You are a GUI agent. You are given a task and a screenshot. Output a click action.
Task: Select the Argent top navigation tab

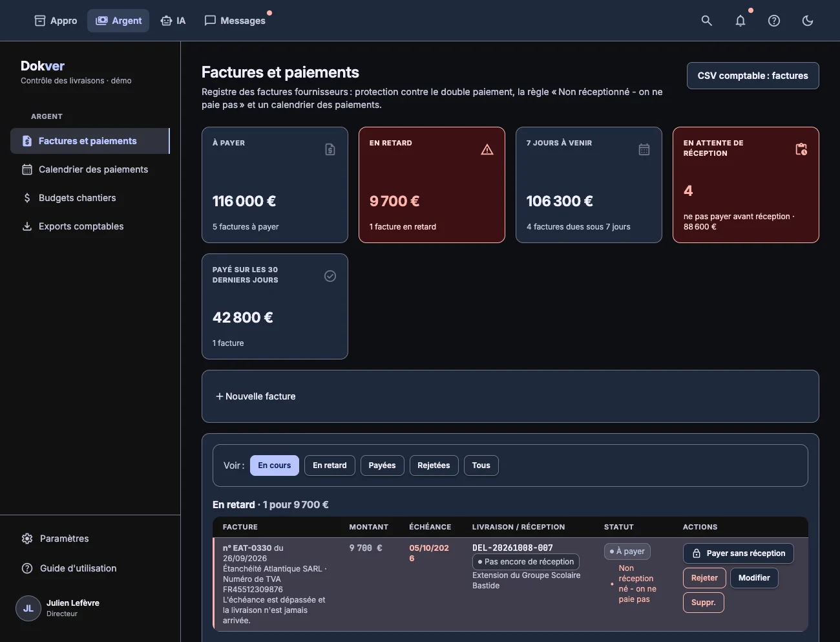[119, 21]
